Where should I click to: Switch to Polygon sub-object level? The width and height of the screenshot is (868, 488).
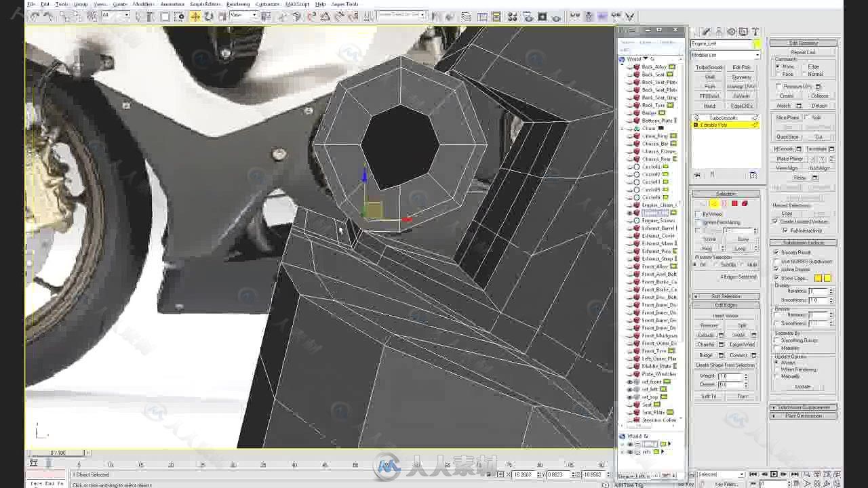[734, 203]
